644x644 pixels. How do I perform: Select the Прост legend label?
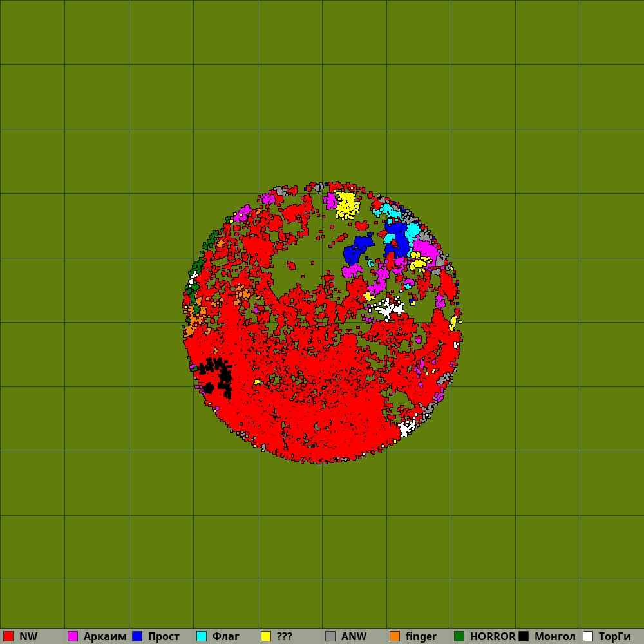(164, 636)
